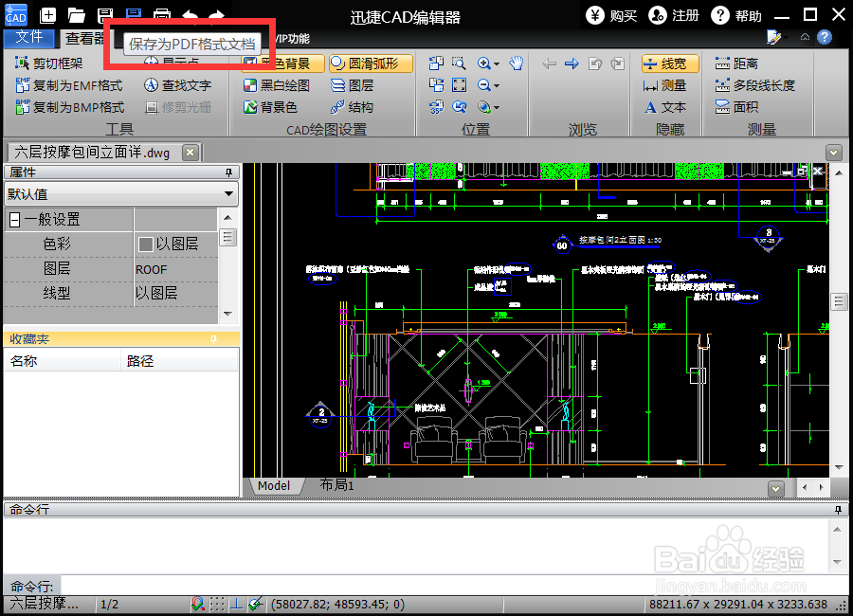The image size is (853, 616).
Task: Go to previous file with grey arrow
Action: pos(550,63)
